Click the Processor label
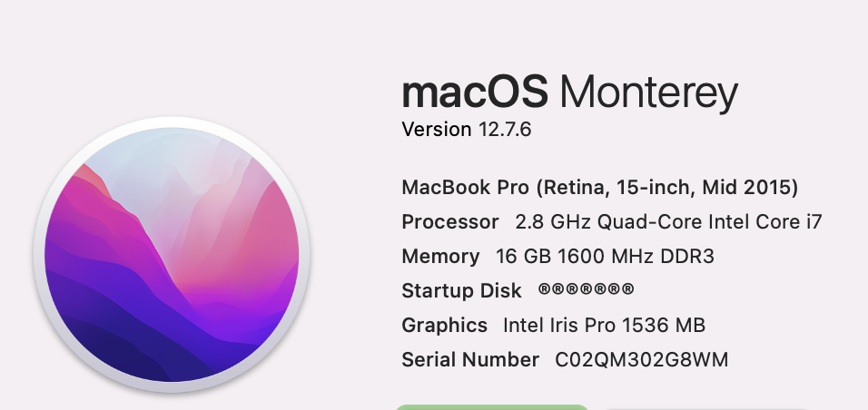The height and width of the screenshot is (410, 868). point(450,222)
